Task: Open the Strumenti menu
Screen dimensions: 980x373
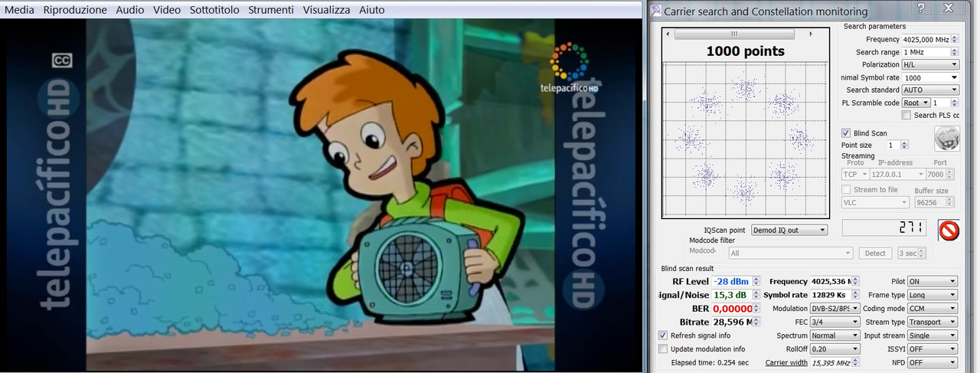Action: point(271,10)
